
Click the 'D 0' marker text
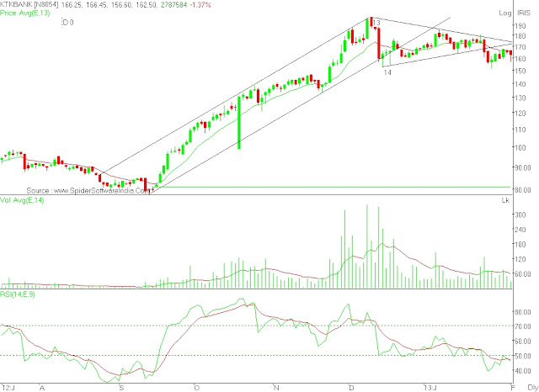click(x=68, y=23)
